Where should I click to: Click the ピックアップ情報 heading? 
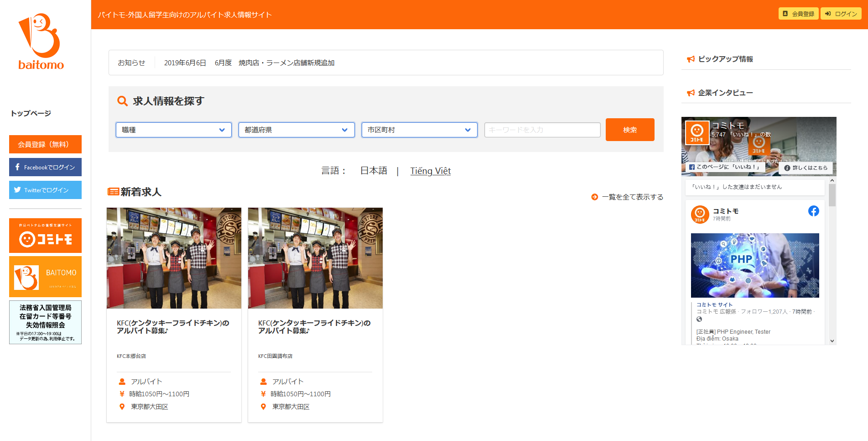click(x=726, y=59)
